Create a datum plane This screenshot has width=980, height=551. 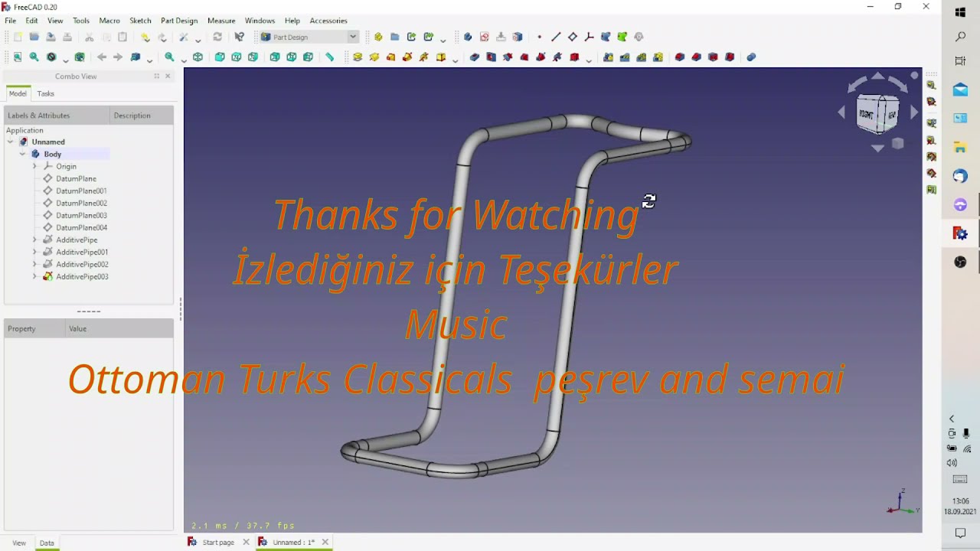573,37
